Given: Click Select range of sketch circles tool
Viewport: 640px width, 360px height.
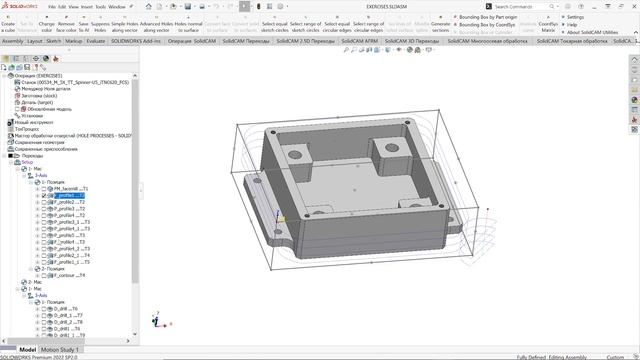Looking at the screenshot, I should point(305,25).
